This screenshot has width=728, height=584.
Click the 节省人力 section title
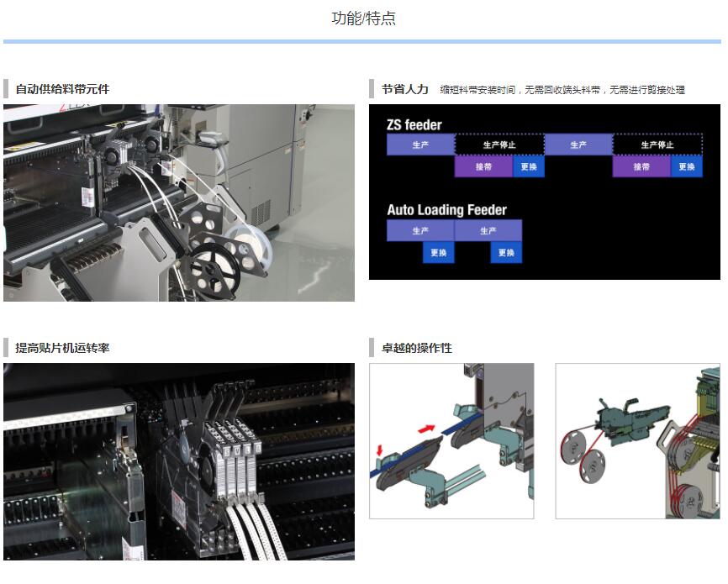(x=404, y=89)
